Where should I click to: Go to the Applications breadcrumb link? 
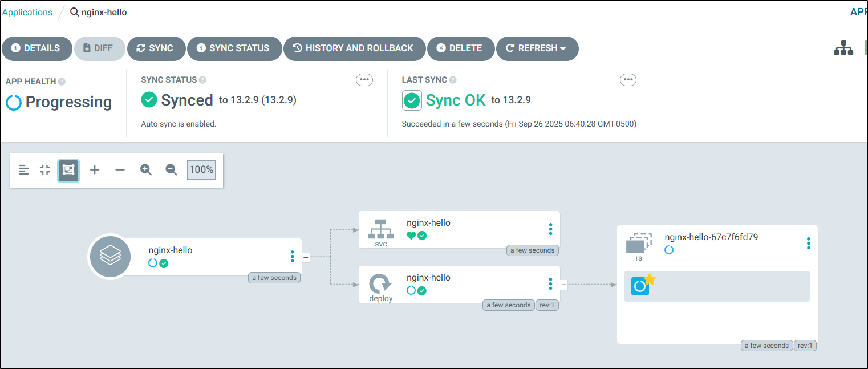click(x=27, y=12)
